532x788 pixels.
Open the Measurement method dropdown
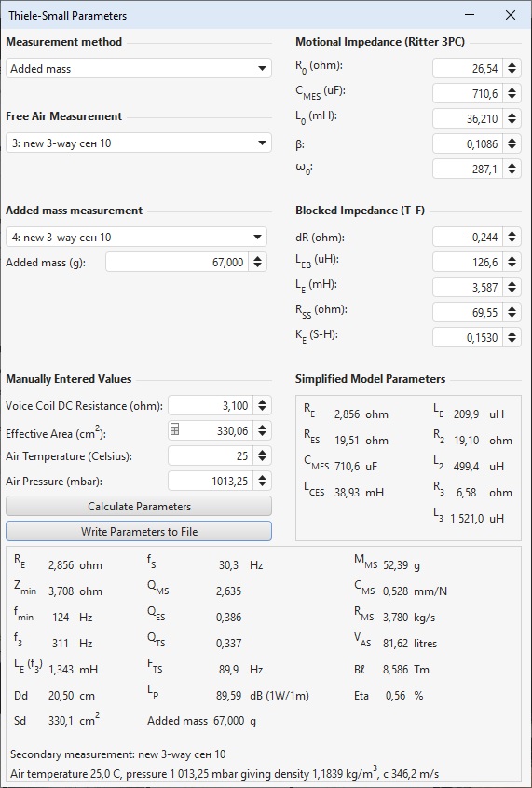pos(139,68)
